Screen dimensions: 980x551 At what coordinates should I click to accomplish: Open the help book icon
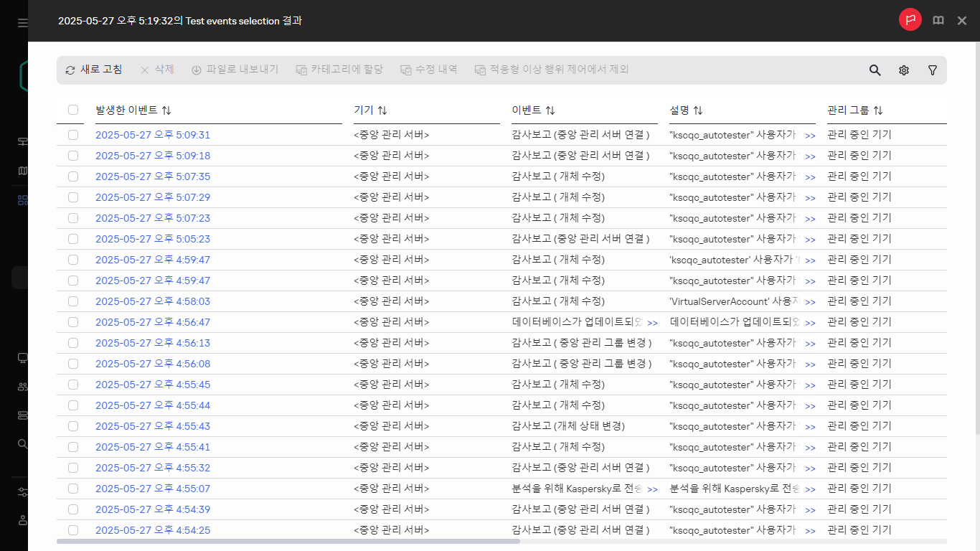pyautogui.click(x=938, y=21)
